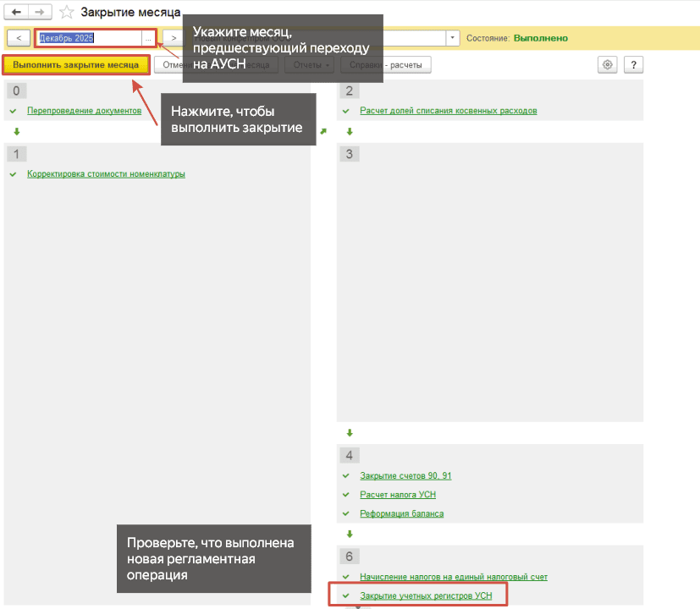Open help with the question mark button
This screenshot has width=700, height=609.
[x=633, y=64]
